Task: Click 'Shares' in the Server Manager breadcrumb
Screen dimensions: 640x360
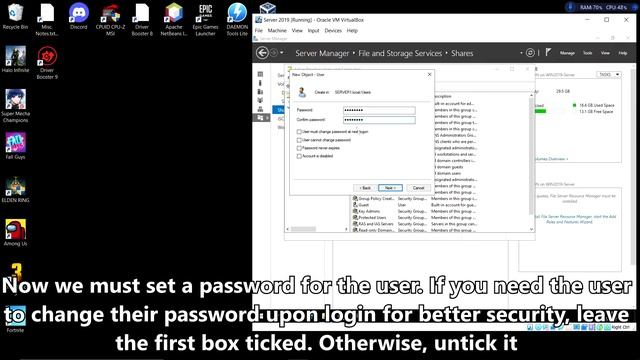Action: pos(462,53)
